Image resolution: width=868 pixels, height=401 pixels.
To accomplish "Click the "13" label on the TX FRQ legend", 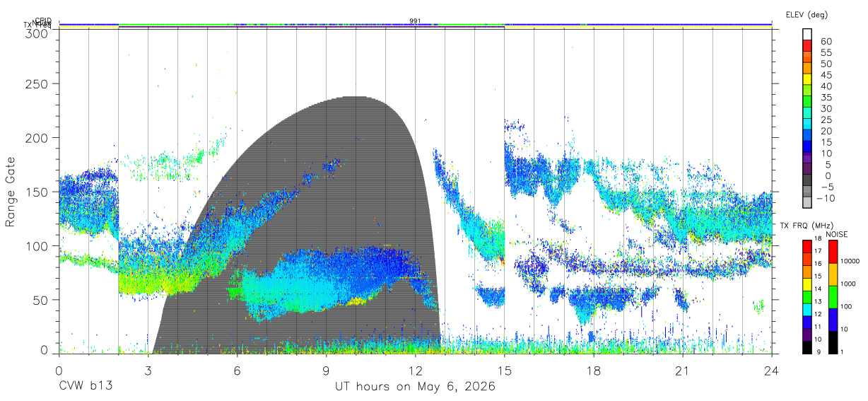I will click(819, 301).
